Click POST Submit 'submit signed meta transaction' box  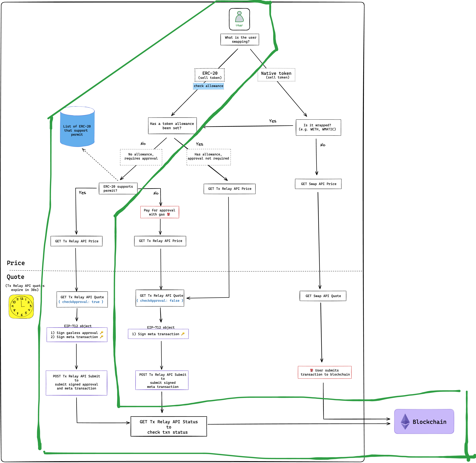pyautogui.click(x=162, y=380)
